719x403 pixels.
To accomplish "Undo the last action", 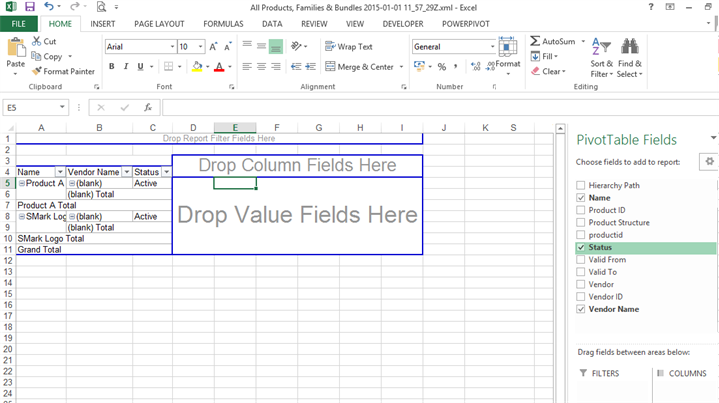I will coord(49,6).
